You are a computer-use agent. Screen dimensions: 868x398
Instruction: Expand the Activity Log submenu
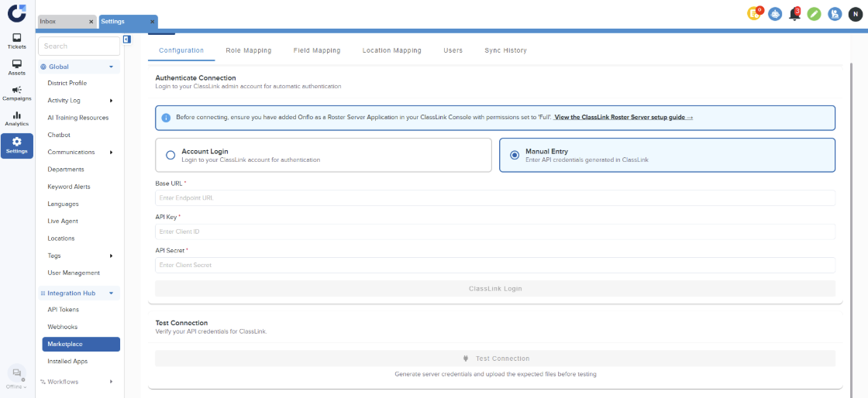pyautogui.click(x=111, y=101)
